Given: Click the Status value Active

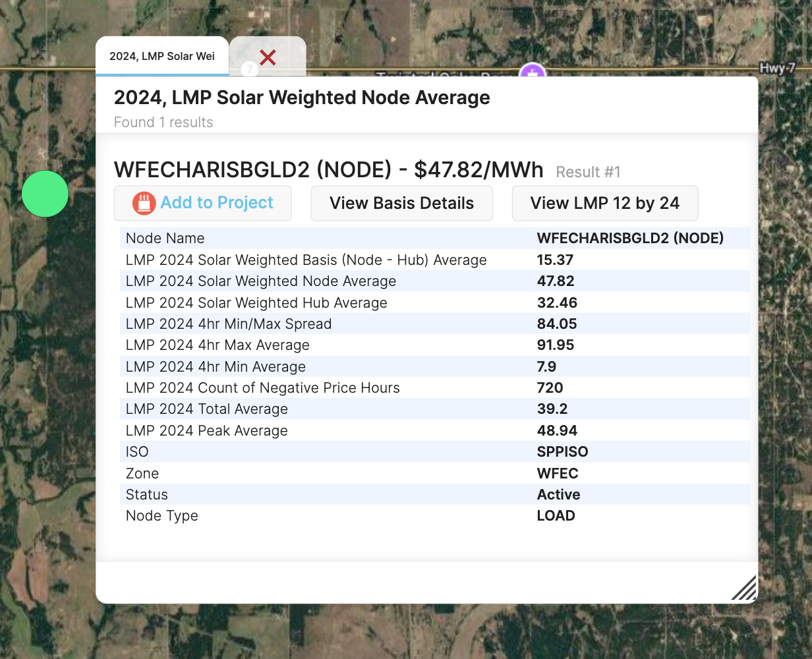Looking at the screenshot, I should 558,495.
